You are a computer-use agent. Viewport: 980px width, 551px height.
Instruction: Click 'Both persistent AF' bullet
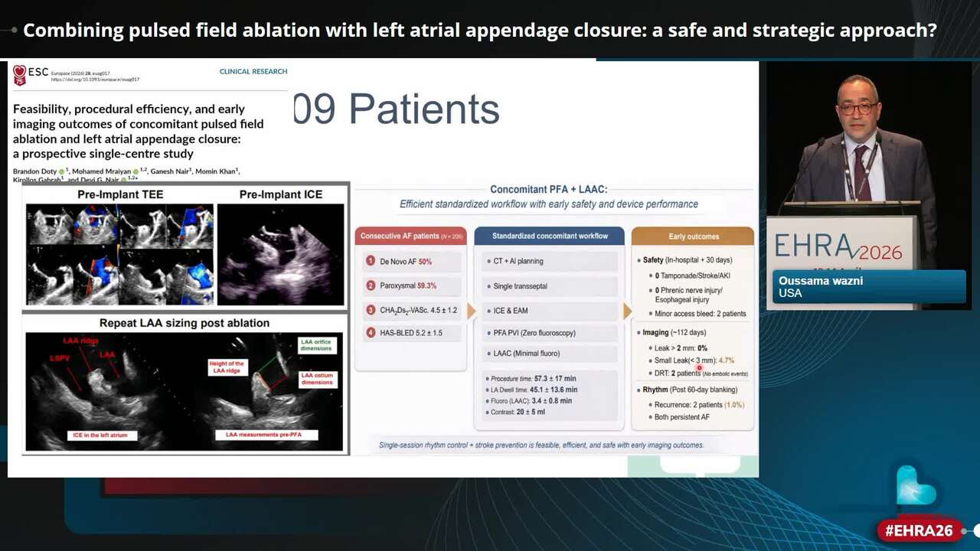tap(682, 417)
